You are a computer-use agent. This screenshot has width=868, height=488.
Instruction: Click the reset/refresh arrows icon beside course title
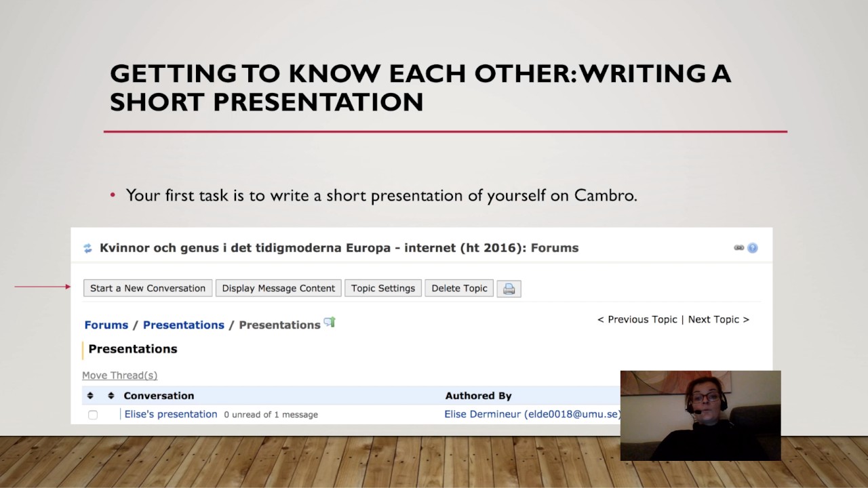pos(87,248)
